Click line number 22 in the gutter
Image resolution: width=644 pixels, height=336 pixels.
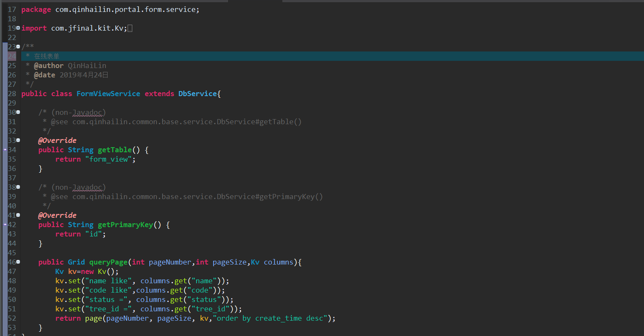pos(12,37)
